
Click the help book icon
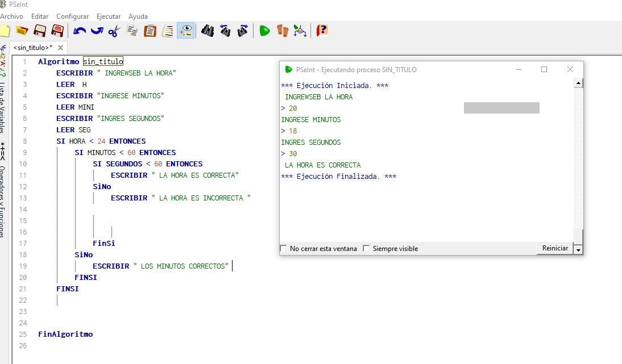[x=322, y=31]
